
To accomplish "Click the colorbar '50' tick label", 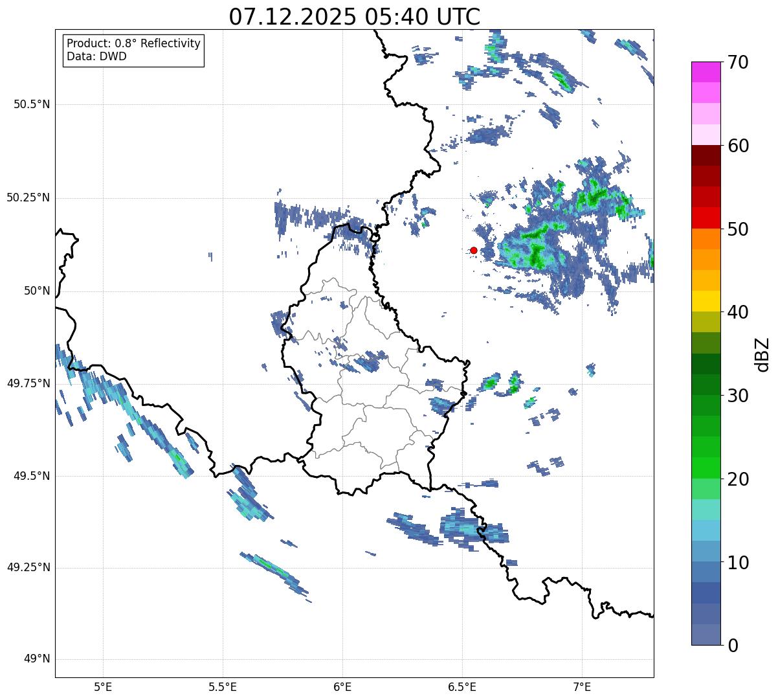I will 739,229.
